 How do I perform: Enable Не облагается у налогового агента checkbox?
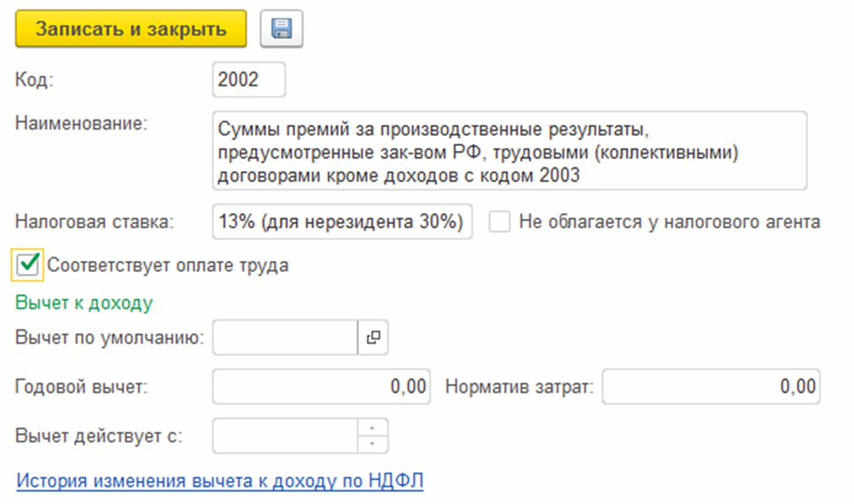pos(500,223)
